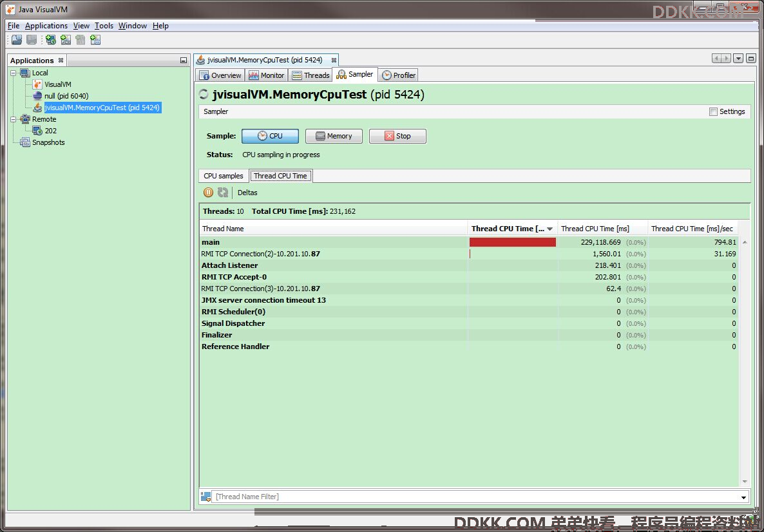The image size is (764, 532).
Task: Switch to the Profiler tab
Action: [399, 75]
